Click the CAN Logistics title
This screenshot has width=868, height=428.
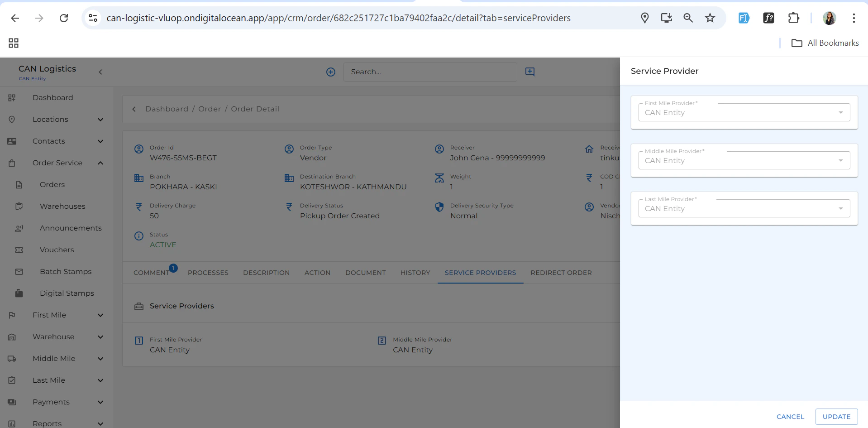(47, 69)
